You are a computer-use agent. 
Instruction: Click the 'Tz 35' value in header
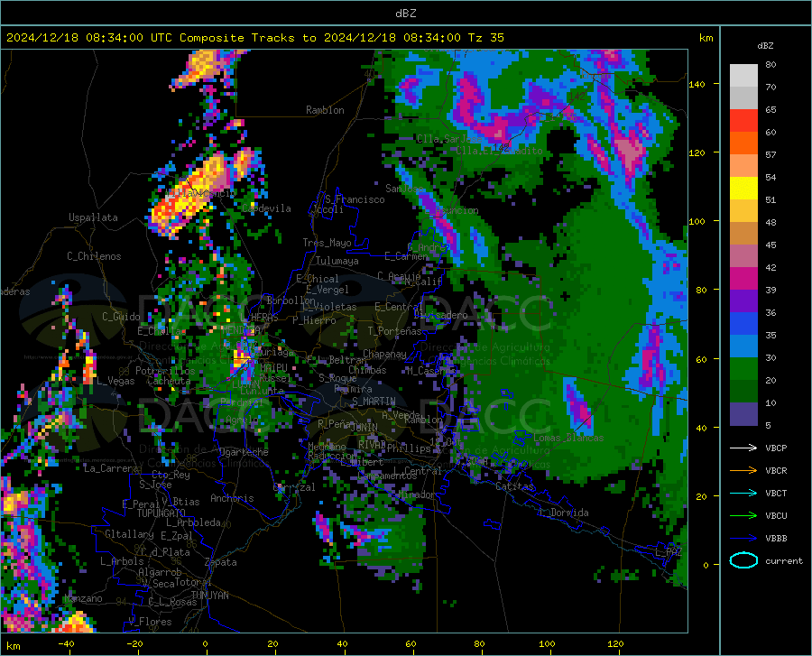coord(486,38)
